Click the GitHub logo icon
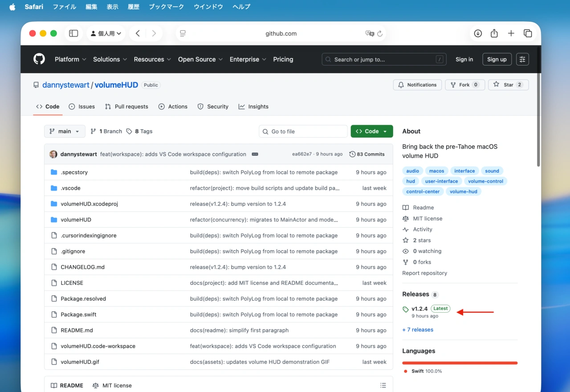Viewport: 570px width, 392px height. 39,59
